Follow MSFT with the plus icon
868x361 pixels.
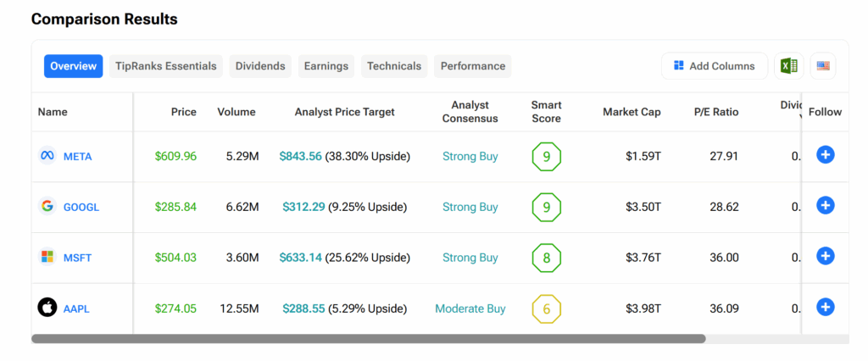[x=825, y=256]
